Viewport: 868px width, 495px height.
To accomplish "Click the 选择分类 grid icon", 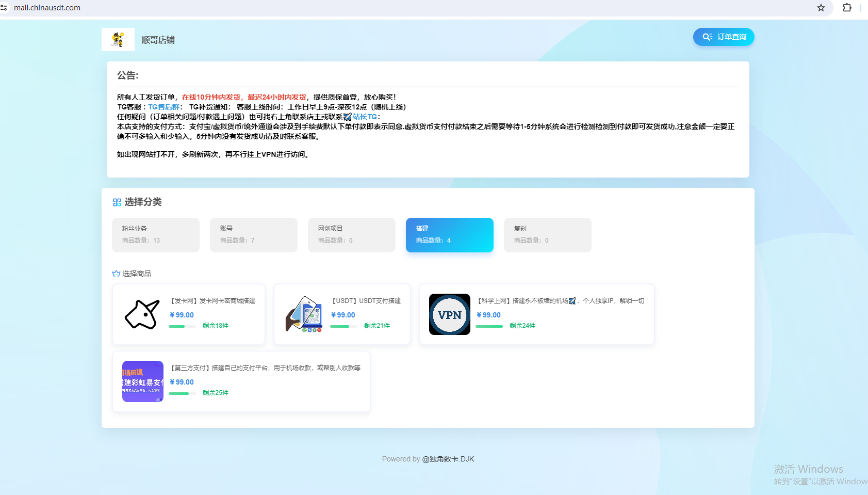I will pos(117,202).
